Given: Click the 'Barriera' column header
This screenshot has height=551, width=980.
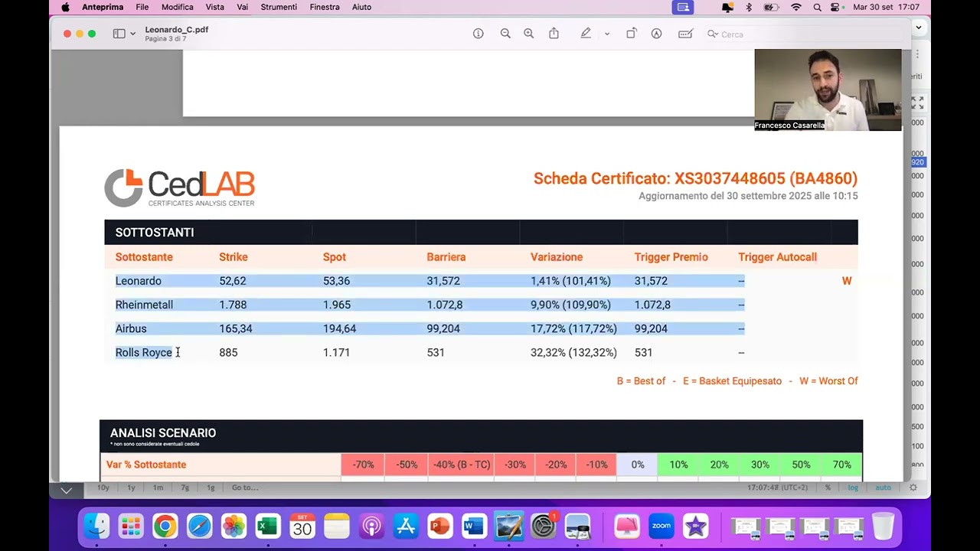Looking at the screenshot, I should coord(446,257).
